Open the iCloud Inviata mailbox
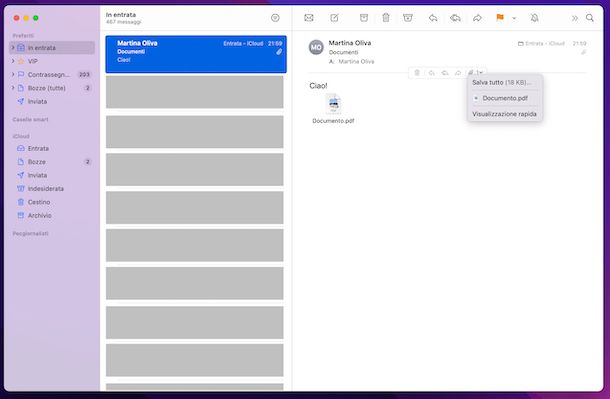Image resolution: width=610 pixels, height=399 pixels. 37,175
